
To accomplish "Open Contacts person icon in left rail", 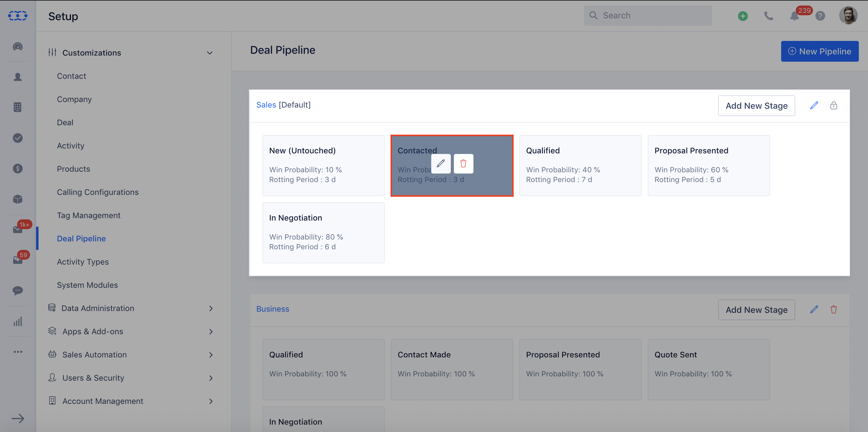I will 17,77.
